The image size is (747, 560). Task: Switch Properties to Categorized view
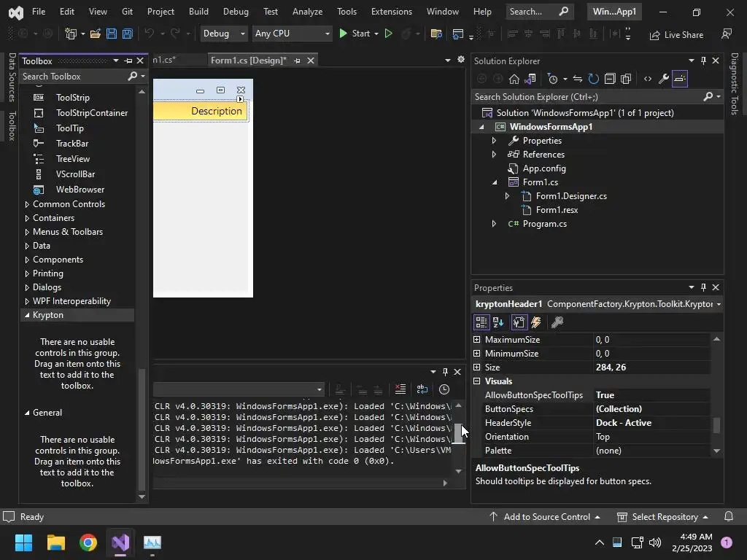(481, 322)
